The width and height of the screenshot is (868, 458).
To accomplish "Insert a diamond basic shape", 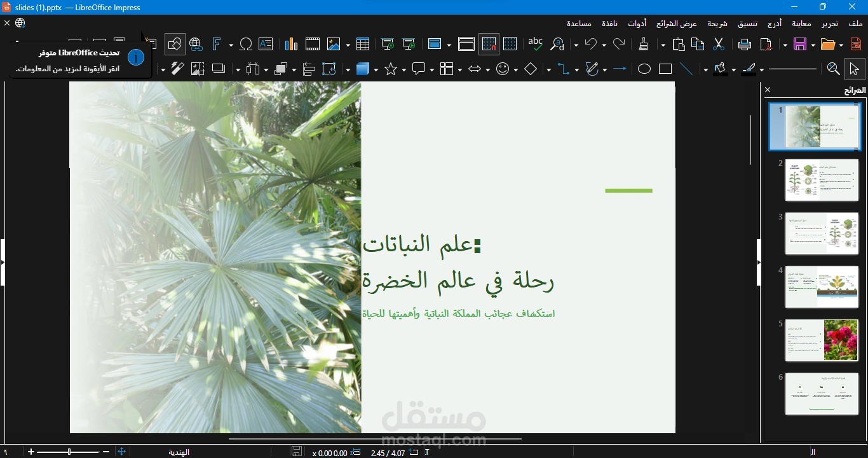I will 531,69.
